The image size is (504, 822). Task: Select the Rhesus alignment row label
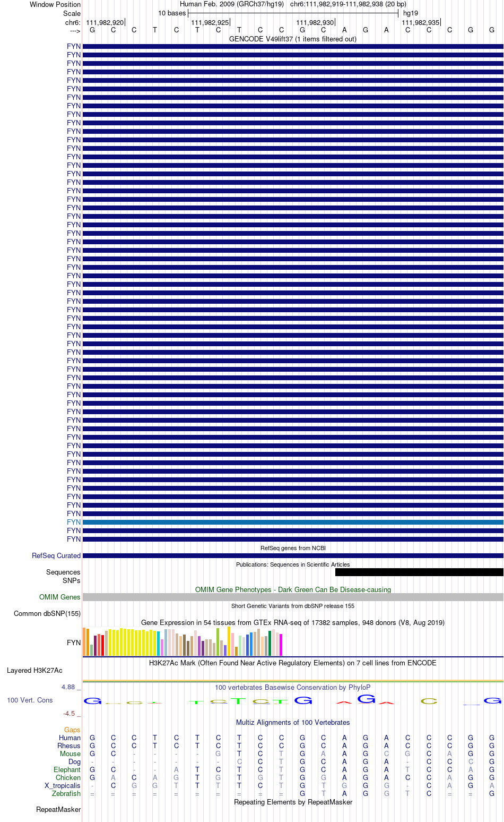(x=69, y=746)
